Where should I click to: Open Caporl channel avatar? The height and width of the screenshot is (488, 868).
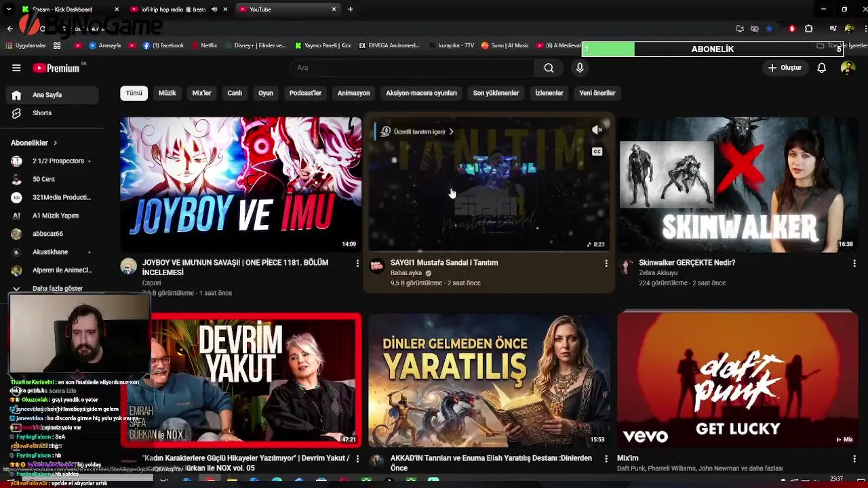[x=129, y=266]
